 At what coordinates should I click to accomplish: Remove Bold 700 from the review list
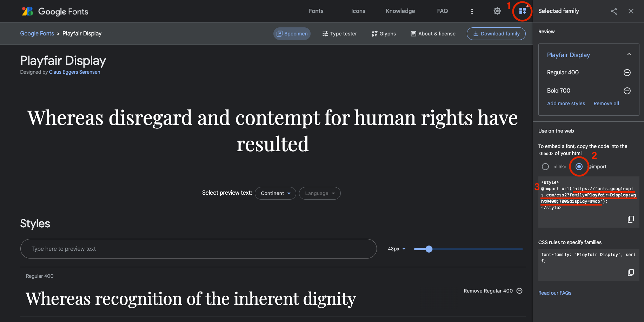pos(627,91)
